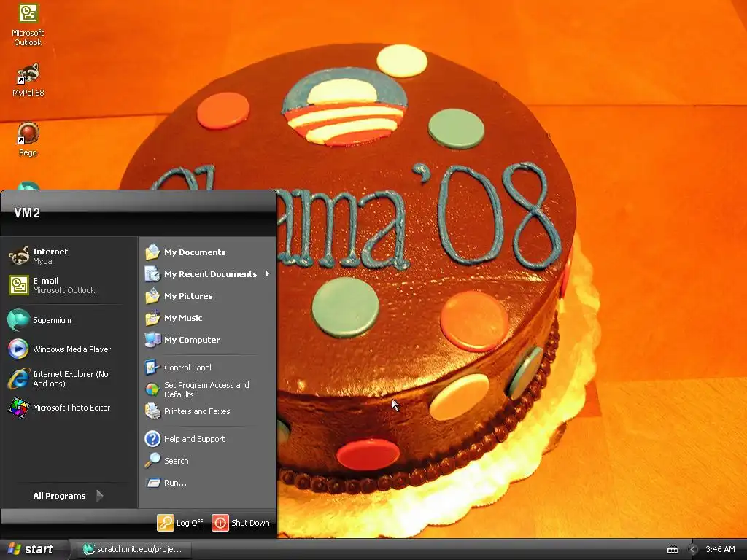The width and height of the screenshot is (747, 560).
Task: Open the All Programs menu label
Action: 60,496
